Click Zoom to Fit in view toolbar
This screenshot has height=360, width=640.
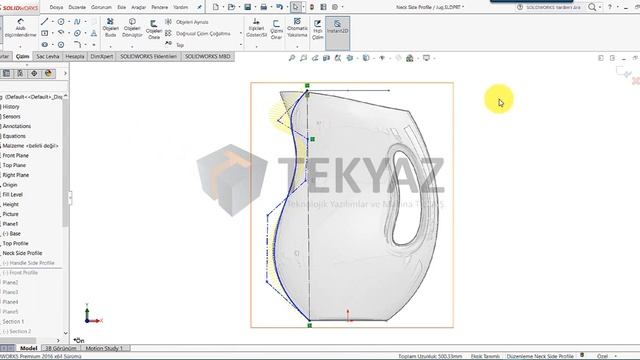(x=292, y=58)
